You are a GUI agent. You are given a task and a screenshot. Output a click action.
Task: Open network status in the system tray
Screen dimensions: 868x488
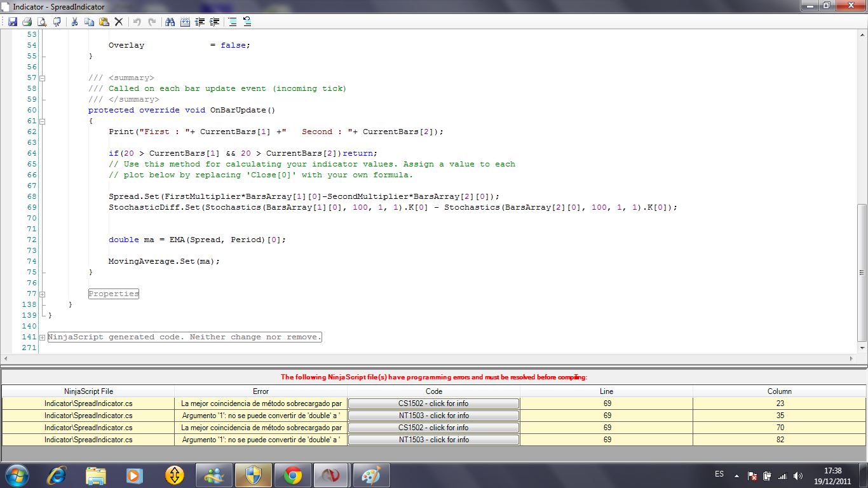click(x=782, y=475)
